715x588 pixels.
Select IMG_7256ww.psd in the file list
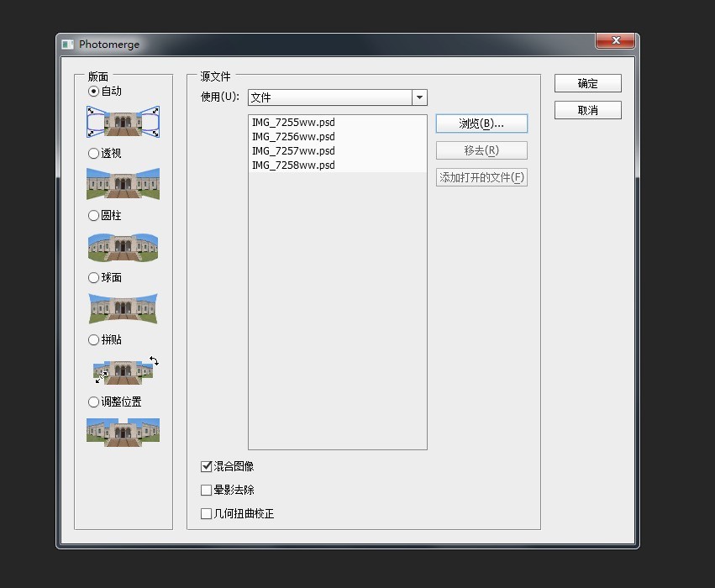(x=338, y=136)
